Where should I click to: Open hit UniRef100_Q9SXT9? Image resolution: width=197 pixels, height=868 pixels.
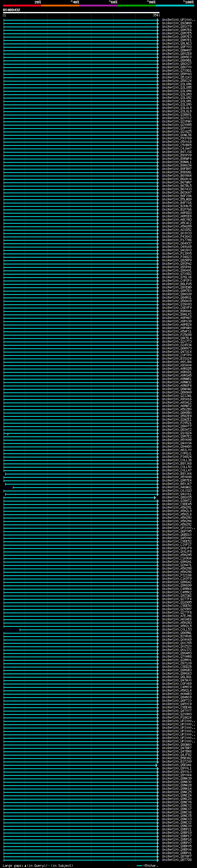(176, 26)
